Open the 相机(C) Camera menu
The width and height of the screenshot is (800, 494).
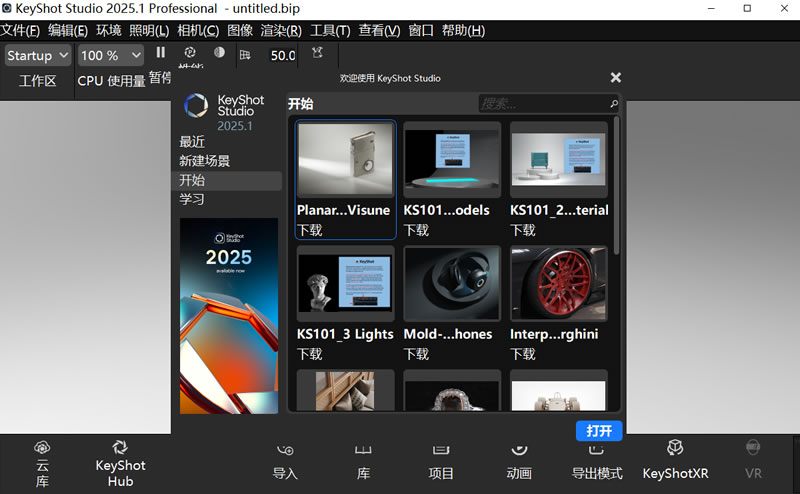click(198, 30)
